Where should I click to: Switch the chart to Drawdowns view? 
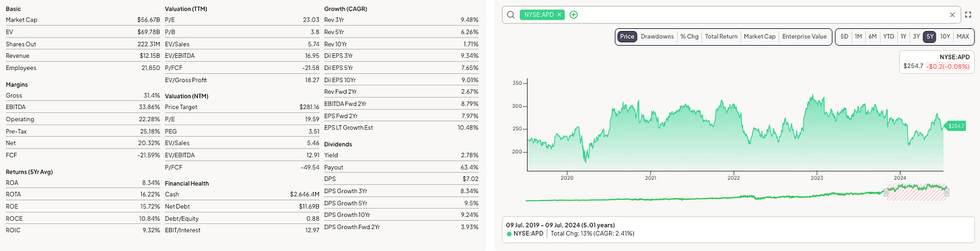657,37
